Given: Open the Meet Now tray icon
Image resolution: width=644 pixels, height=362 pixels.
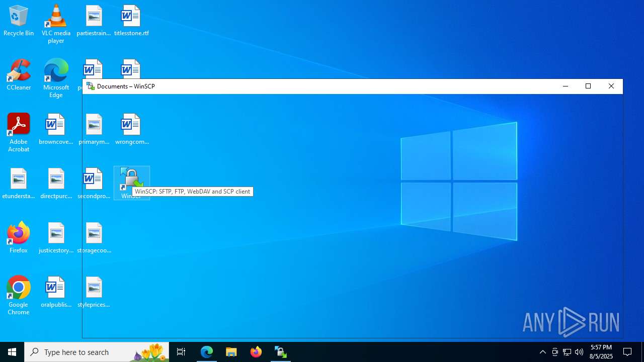Looking at the screenshot, I should (x=555, y=352).
